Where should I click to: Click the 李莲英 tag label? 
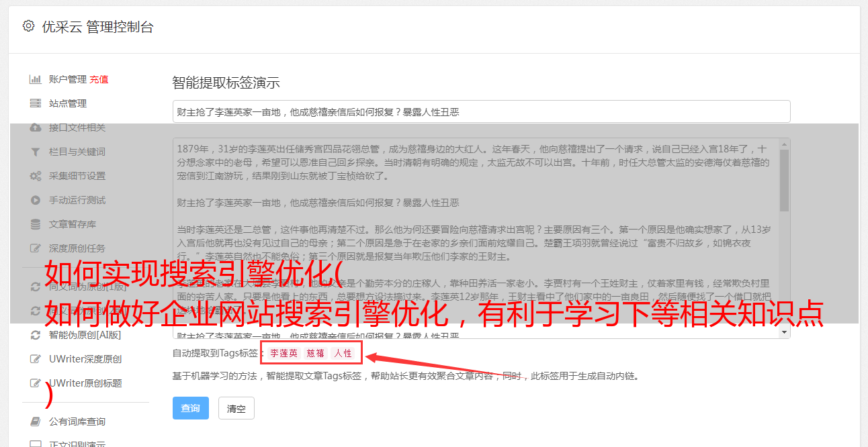coord(284,353)
